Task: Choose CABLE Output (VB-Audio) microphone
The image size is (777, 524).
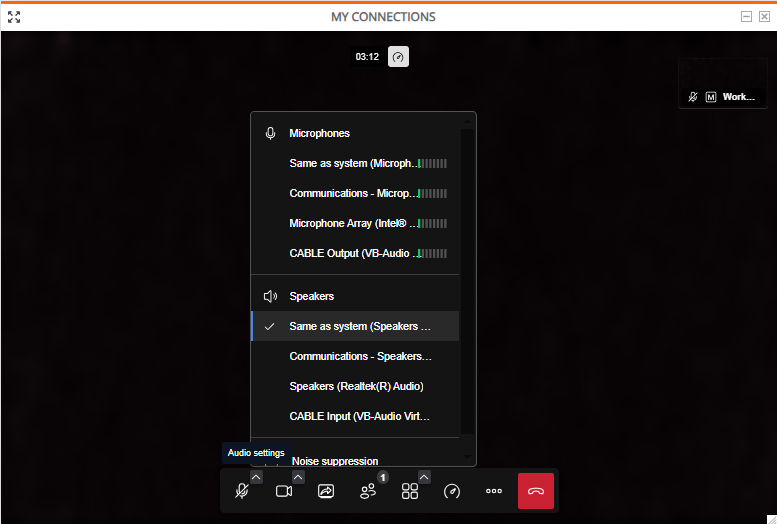Action: pos(355,253)
